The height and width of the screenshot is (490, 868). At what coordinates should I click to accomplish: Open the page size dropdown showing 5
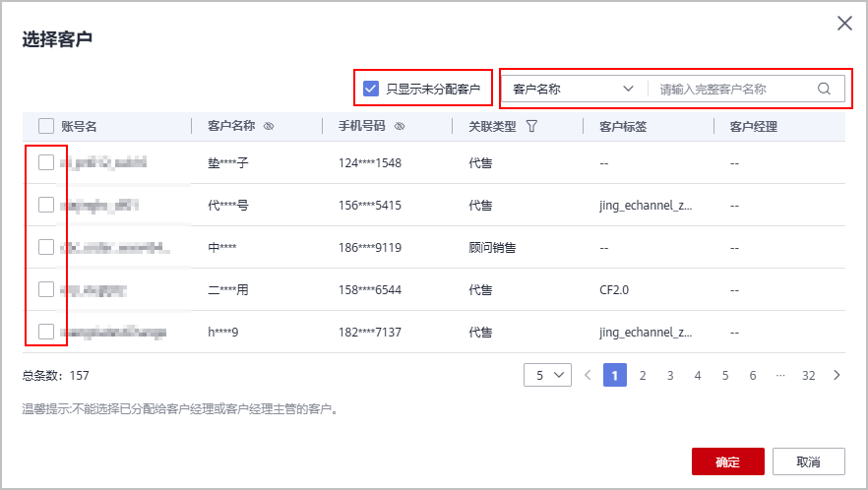pos(548,375)
